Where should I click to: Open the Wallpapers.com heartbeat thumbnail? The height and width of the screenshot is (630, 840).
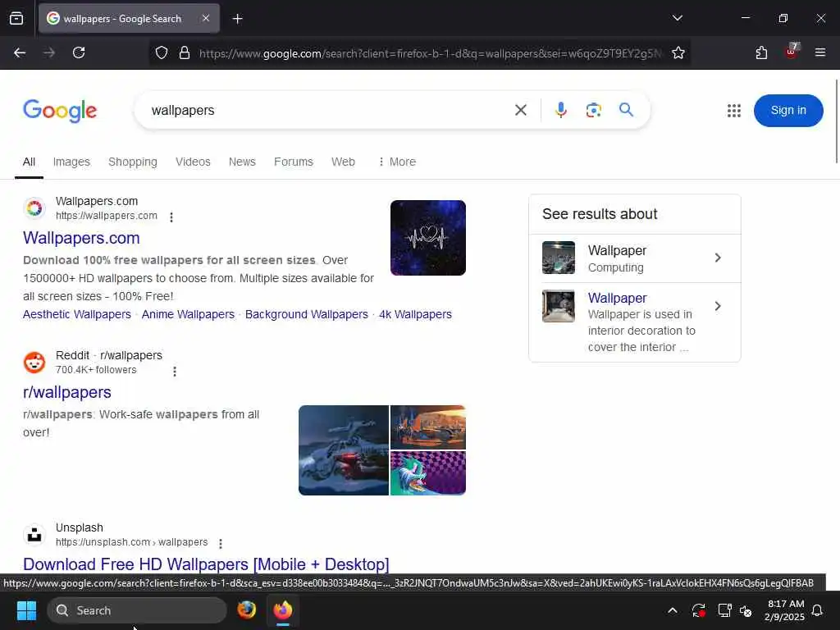(x=428, y=238)
